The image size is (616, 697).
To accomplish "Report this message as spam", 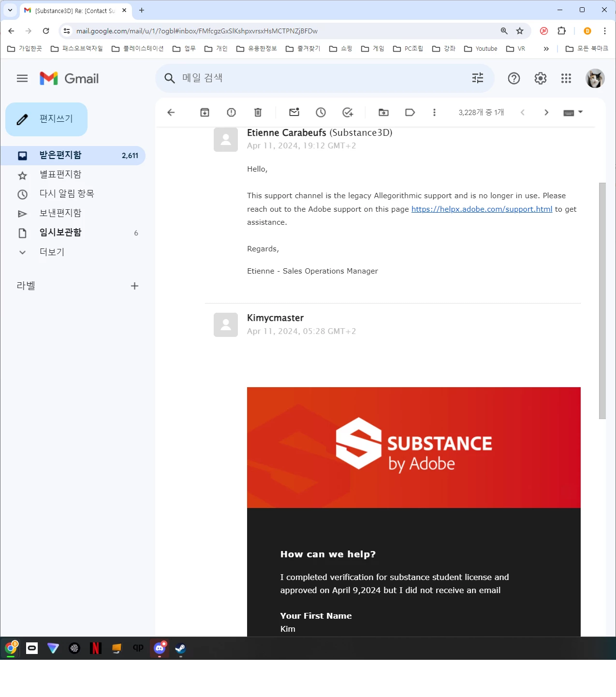I will [x=231, y=113].
